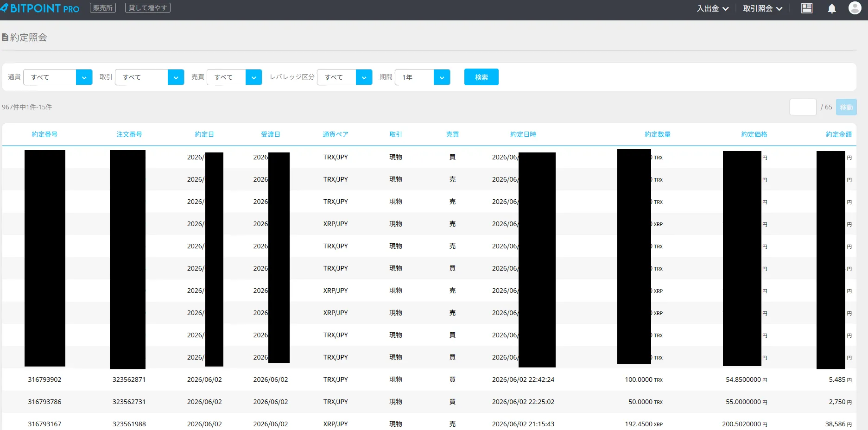Viewport: 868px width, 430px height.
Task: Open the user account avatar menu
Action: (x=855, y=7)
